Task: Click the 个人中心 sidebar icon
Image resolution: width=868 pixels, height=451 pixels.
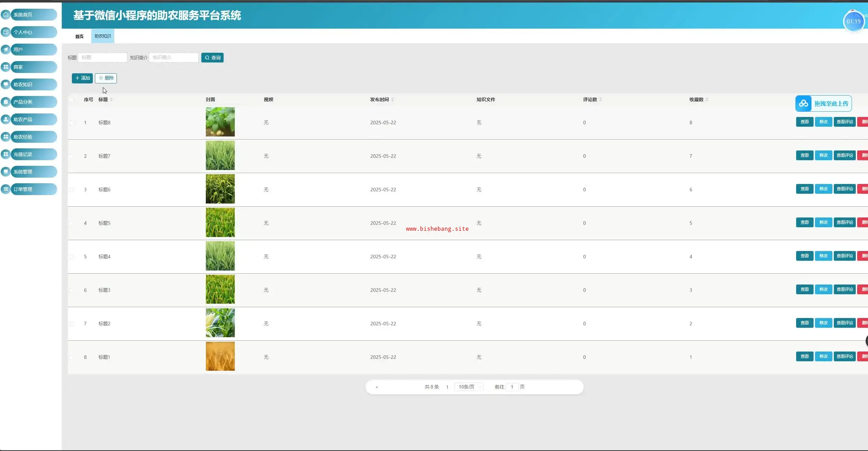Action: (x=6, y=32)
